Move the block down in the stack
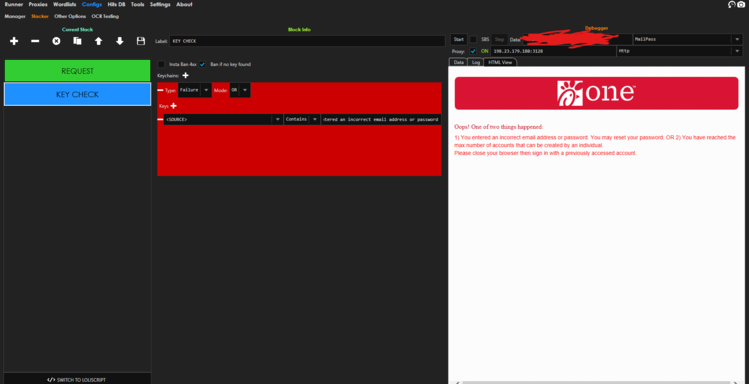 click(x=119, y=42)
